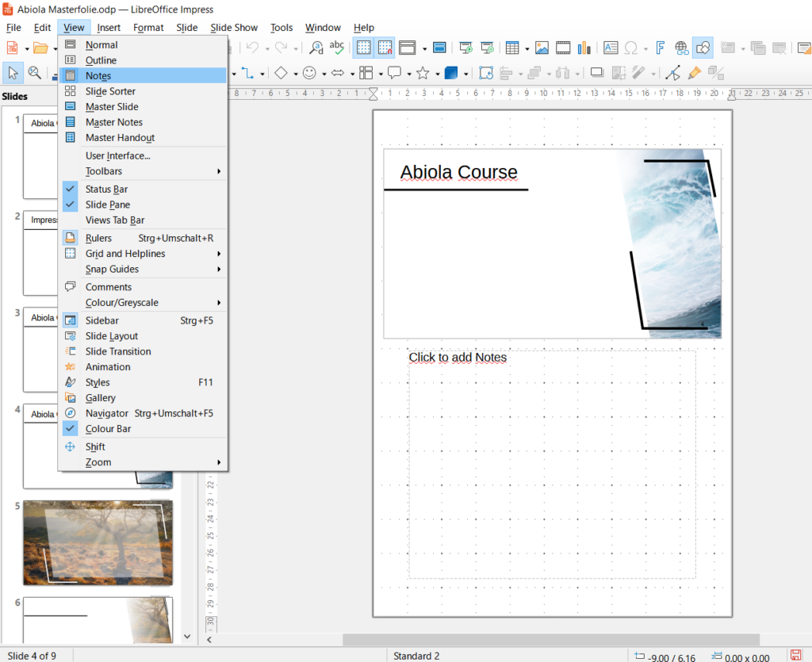Viewport: 812px width, 662px height.
Task: Click the Insert Text Box icon
Action: point(611,48)
